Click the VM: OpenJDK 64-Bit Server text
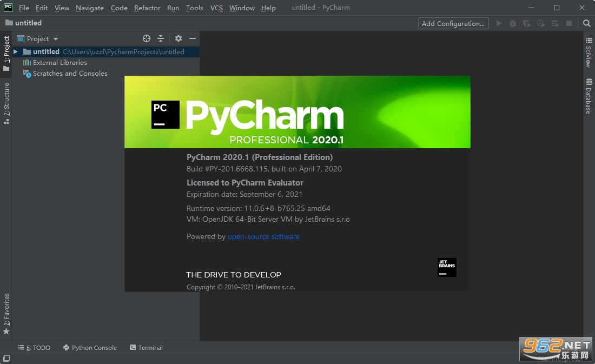The height and width of the screenshot is (364, 595). (268, 219)
